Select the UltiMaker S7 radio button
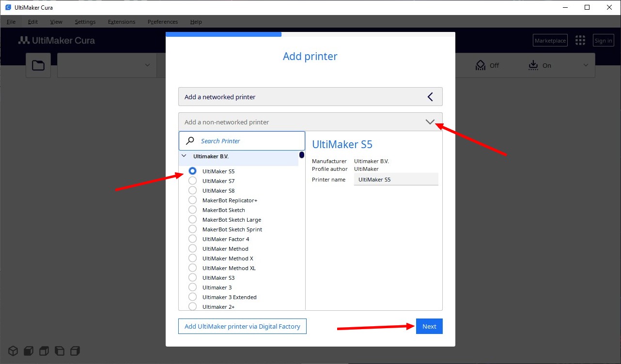The height and width of the screenshot is (364, 621). (193, 181)
